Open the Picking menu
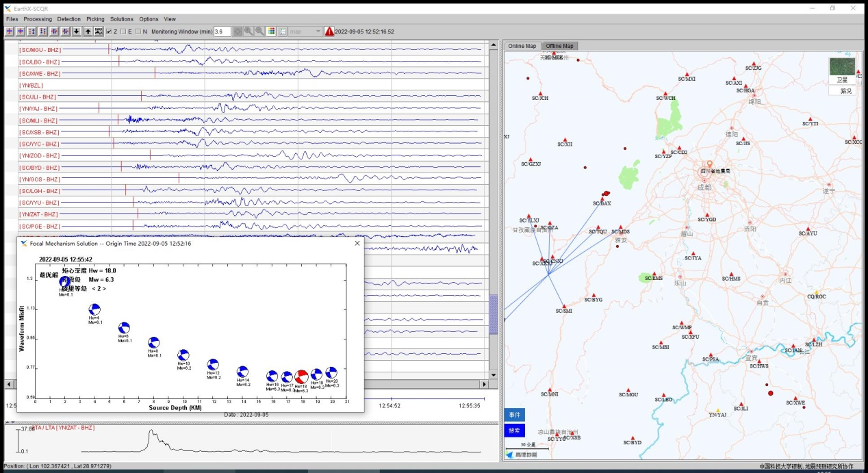 pyautogui.click(x=96, y=19)
